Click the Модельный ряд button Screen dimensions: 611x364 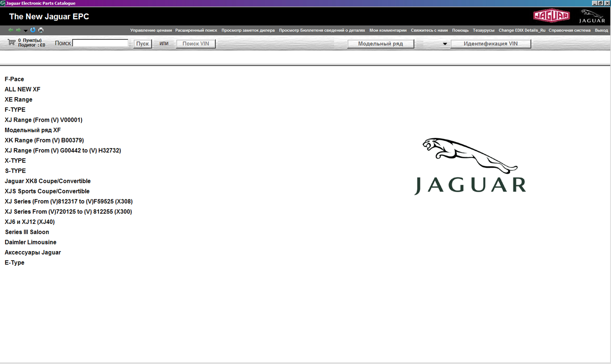click(x=380, y=44)
